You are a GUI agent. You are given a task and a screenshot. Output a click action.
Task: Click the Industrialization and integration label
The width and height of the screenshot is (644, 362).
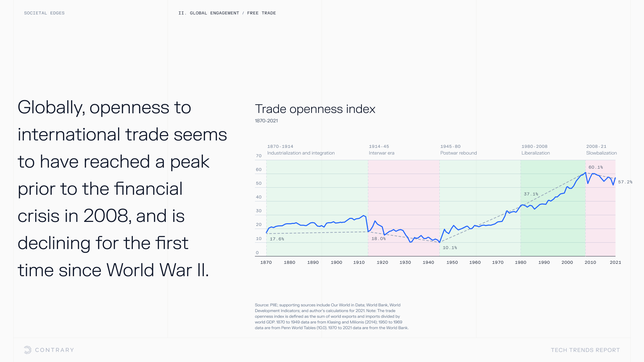tap(301, 153)
